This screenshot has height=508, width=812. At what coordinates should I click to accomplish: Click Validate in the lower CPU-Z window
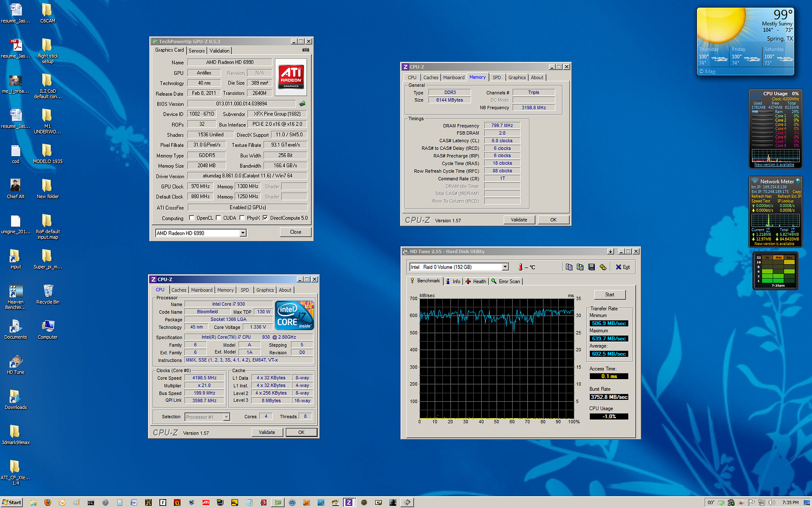pos(267,432)
